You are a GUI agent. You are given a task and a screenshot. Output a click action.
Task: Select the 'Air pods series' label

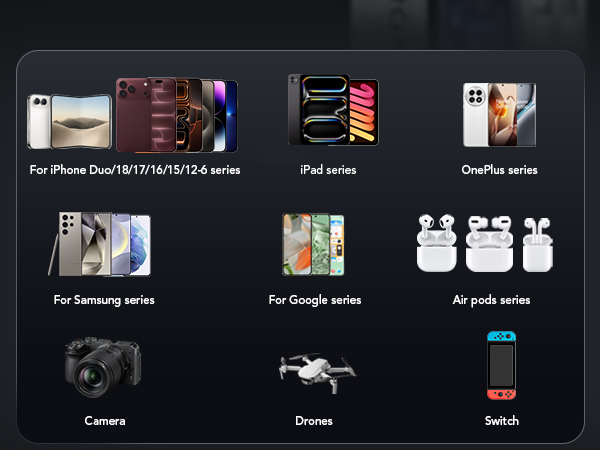click(x=491, y=300)
